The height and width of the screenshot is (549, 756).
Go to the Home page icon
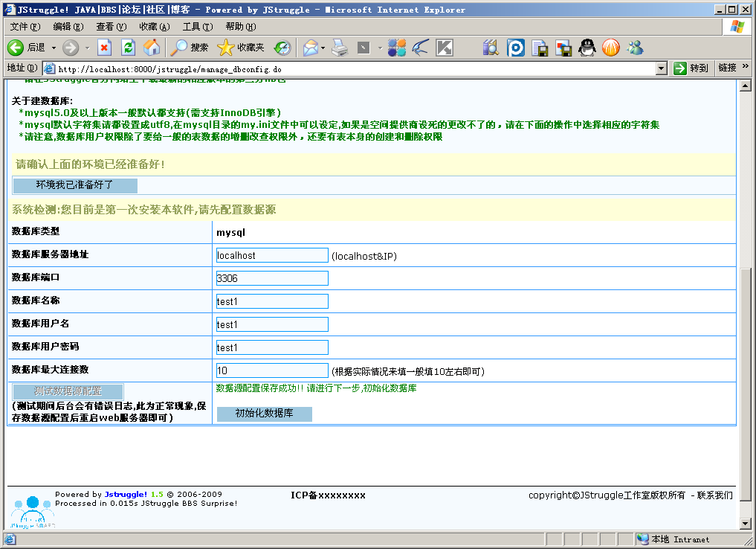pyautogui.click(x=152, y=48)
